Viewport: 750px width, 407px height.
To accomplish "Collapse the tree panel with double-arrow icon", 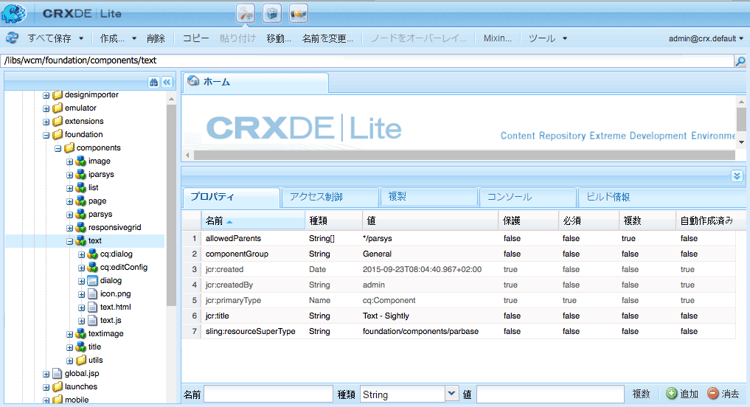I will pos(166,82).
